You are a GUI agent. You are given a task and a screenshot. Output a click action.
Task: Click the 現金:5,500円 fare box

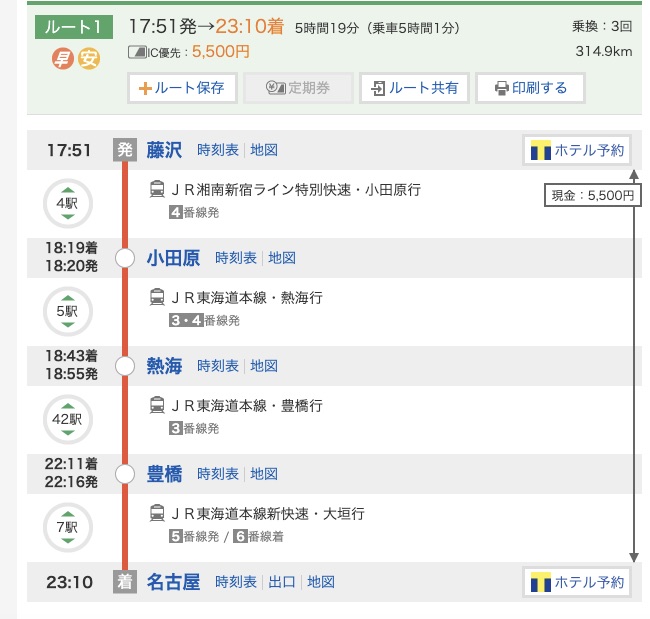coord(593,195)
